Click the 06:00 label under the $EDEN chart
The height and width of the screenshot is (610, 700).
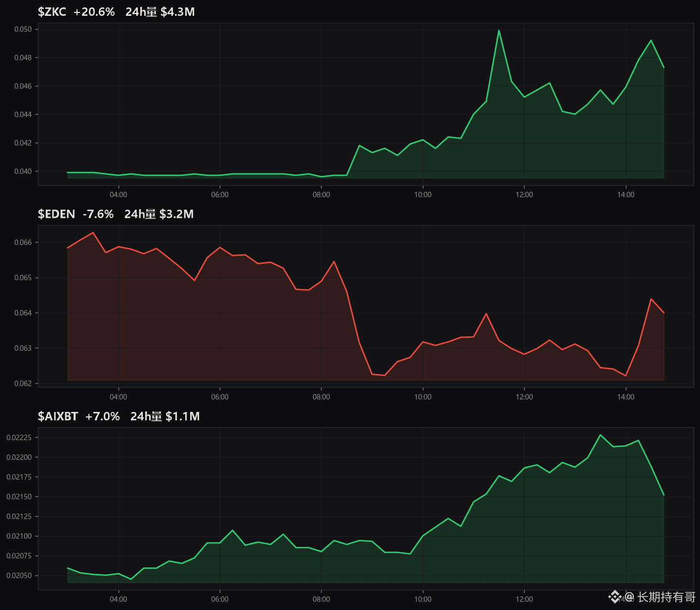220,397
